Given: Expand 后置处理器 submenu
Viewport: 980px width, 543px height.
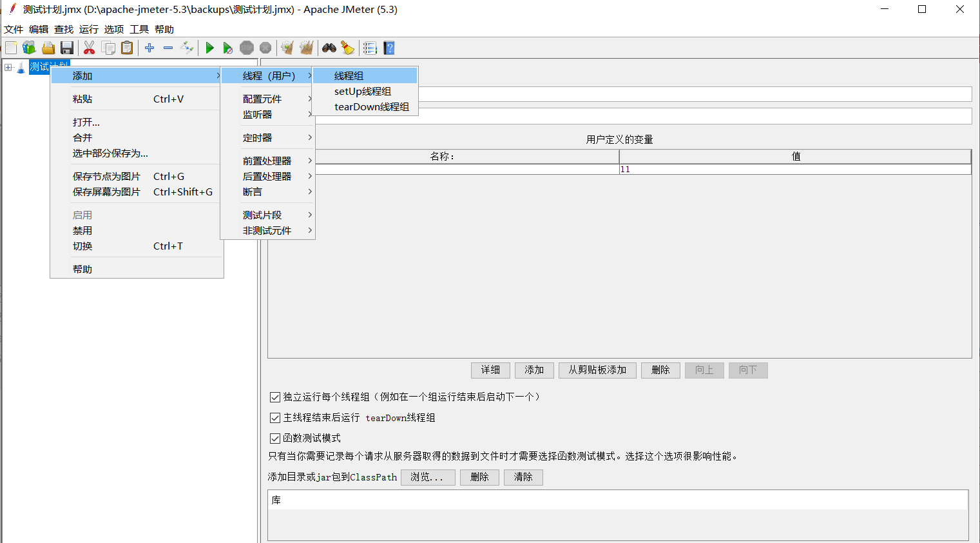Looking at the screenshot, I should pos(268,176).
